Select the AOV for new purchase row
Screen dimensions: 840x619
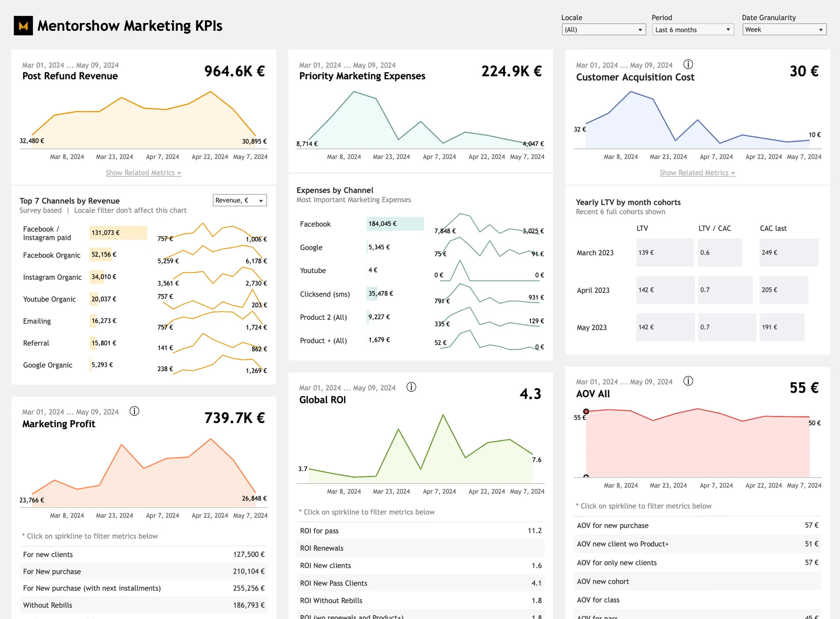click(x=697, y=525)
